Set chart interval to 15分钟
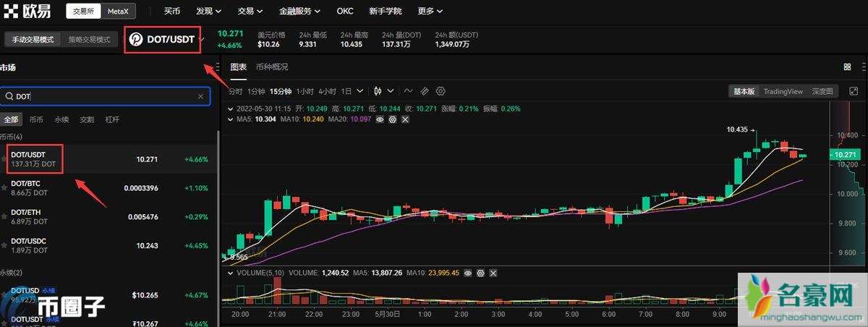 [281, 91]
